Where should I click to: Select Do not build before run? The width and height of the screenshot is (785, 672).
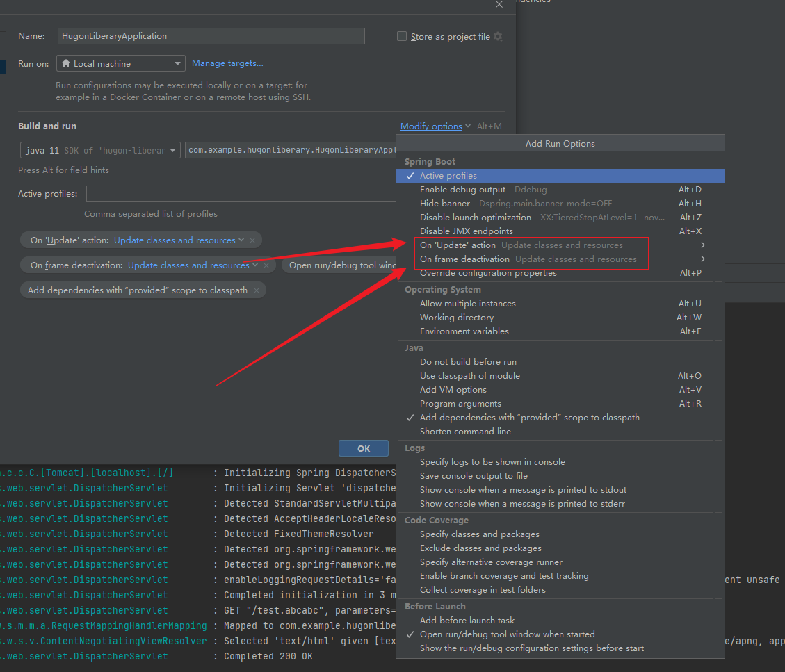coord(560,362)
